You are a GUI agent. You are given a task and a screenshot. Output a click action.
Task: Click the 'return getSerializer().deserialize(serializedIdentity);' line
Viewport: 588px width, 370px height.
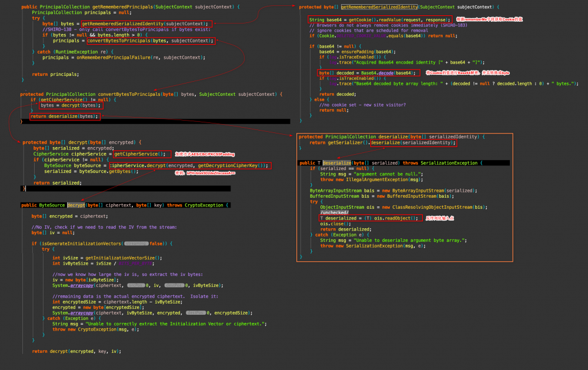383,142
